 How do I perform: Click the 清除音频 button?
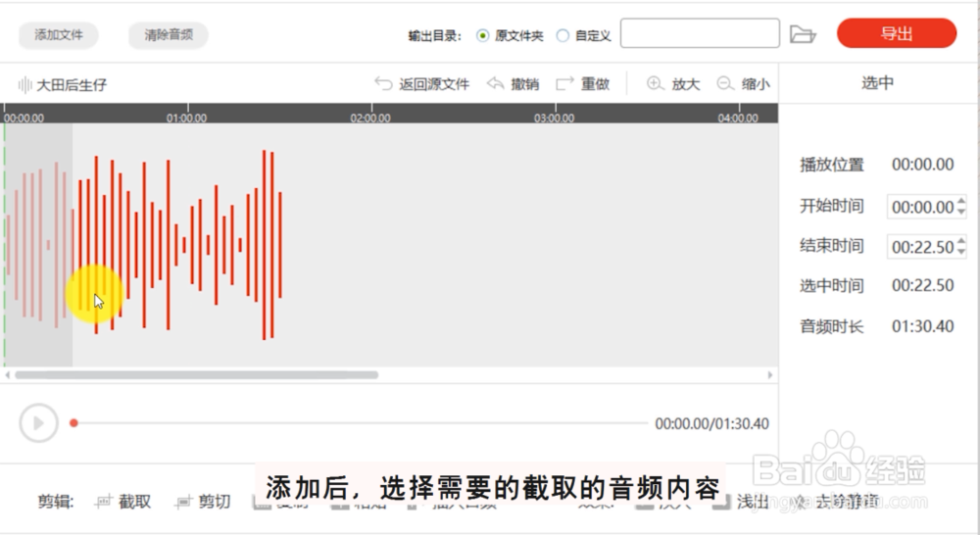click(169, 35)
